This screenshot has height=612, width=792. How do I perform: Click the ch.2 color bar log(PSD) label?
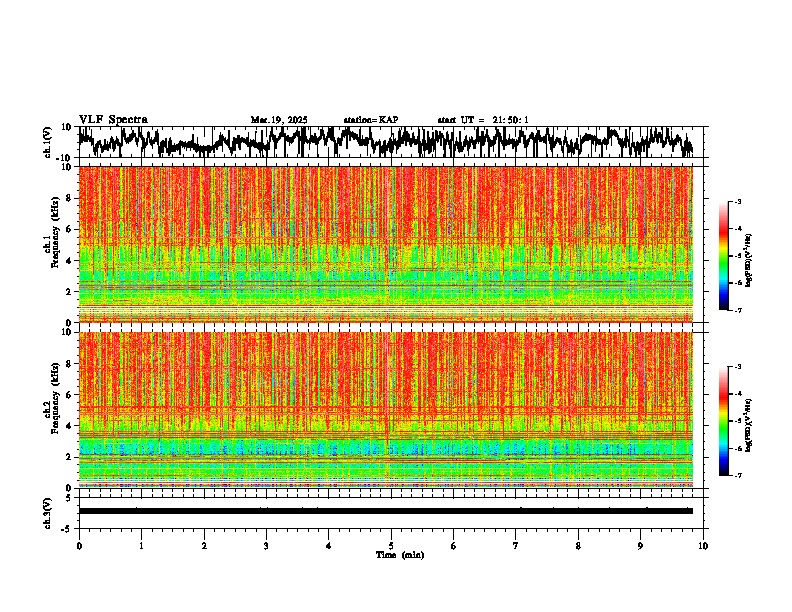pos(749,426)
